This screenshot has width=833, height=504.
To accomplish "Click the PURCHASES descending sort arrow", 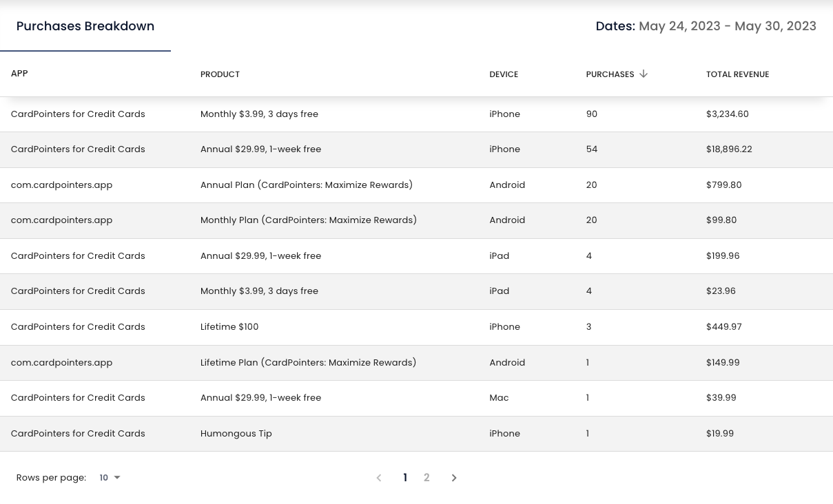I will tap(644, 74).
